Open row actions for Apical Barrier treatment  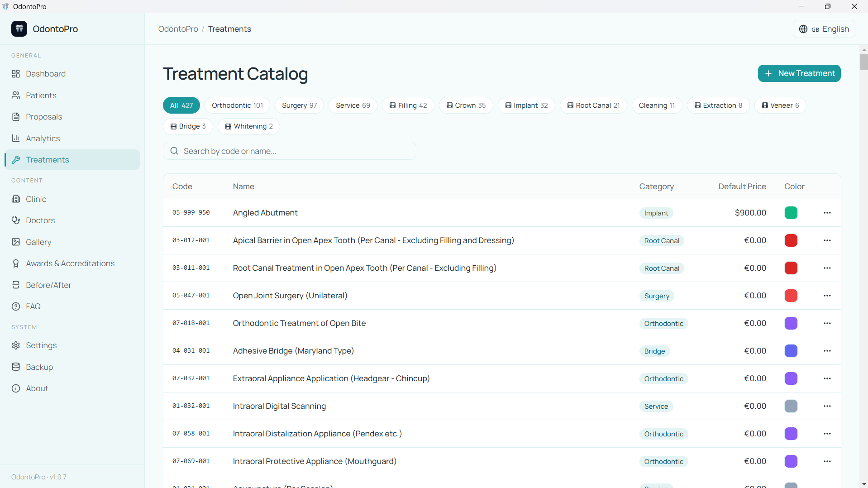pyautogui.click(x=827, y=240)
